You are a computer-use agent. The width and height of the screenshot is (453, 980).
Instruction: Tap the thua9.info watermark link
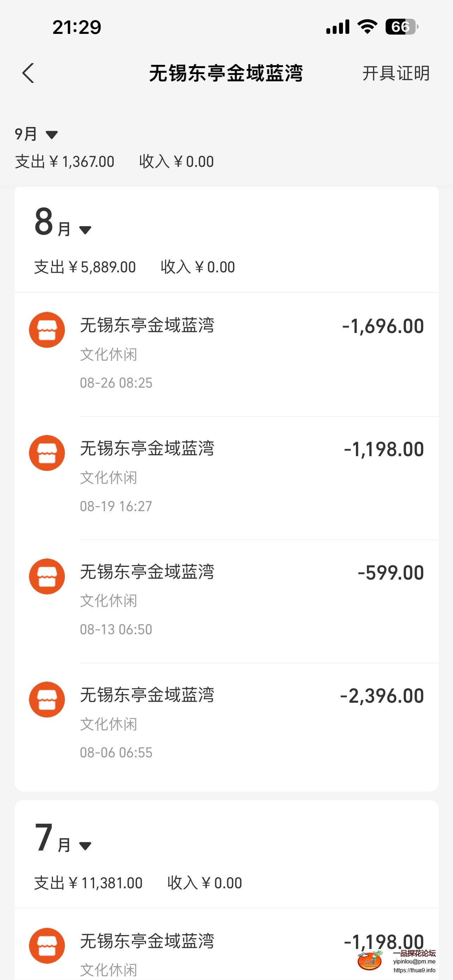(414, 970)
